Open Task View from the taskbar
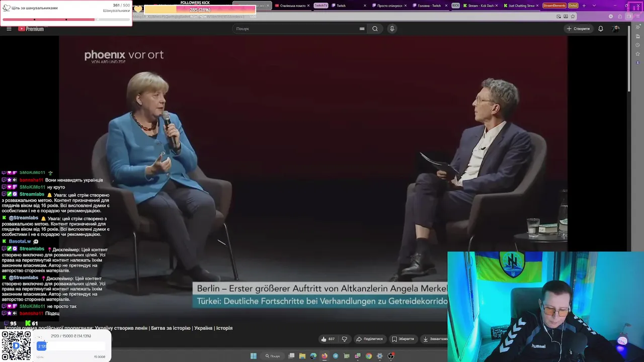The height and width of the screenshot is (362, 644). pos(291,356)
